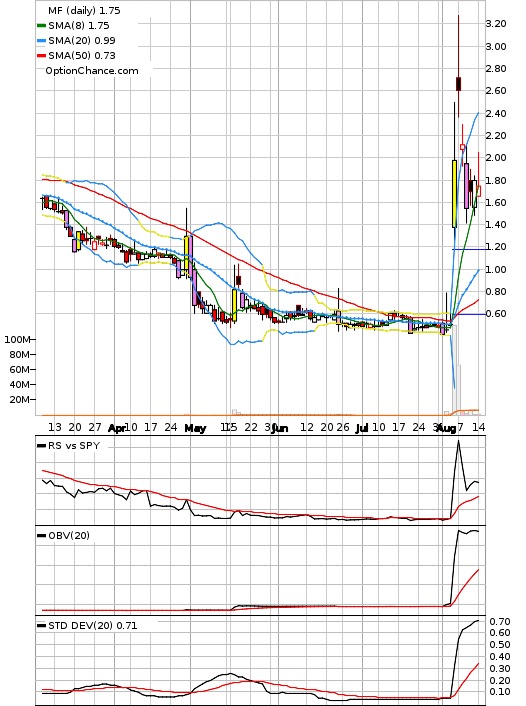Click the 2.80 price axis label
Screen dimensions: 526x706
(x=496, y=68)
